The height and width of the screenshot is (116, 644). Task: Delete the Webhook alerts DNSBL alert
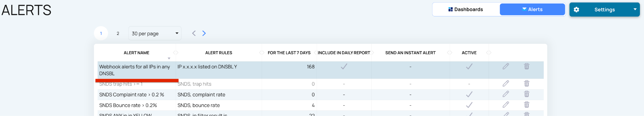point(527,66)
